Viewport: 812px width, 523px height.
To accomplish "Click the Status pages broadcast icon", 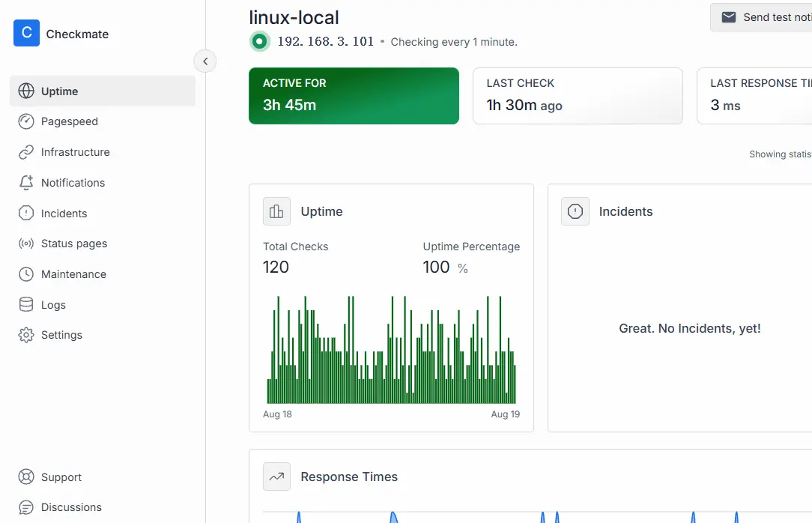I will (x=26, y=244).
